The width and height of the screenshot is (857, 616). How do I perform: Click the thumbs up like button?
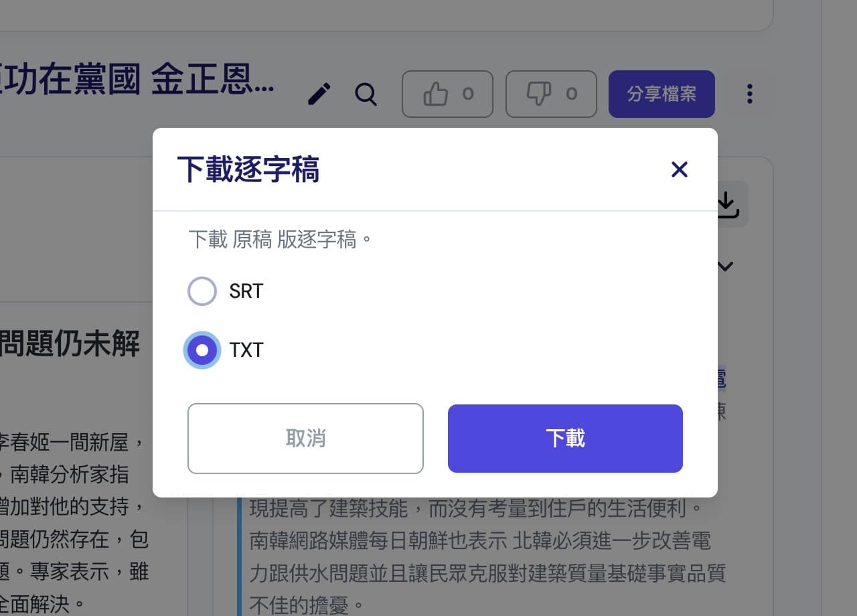point(447,94)
